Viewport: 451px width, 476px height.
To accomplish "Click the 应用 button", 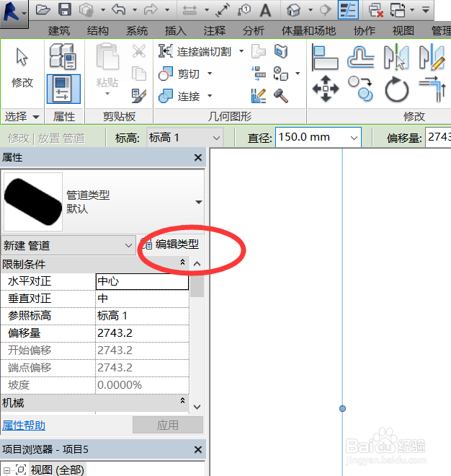I will click(x=168, y=425).
